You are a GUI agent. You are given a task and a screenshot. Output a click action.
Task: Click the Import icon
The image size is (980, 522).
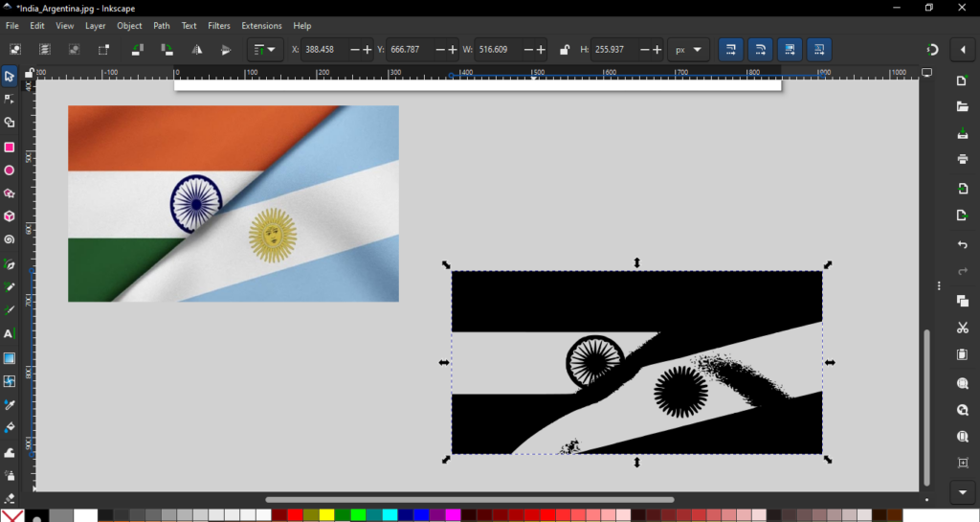click(x=963, y=189)
